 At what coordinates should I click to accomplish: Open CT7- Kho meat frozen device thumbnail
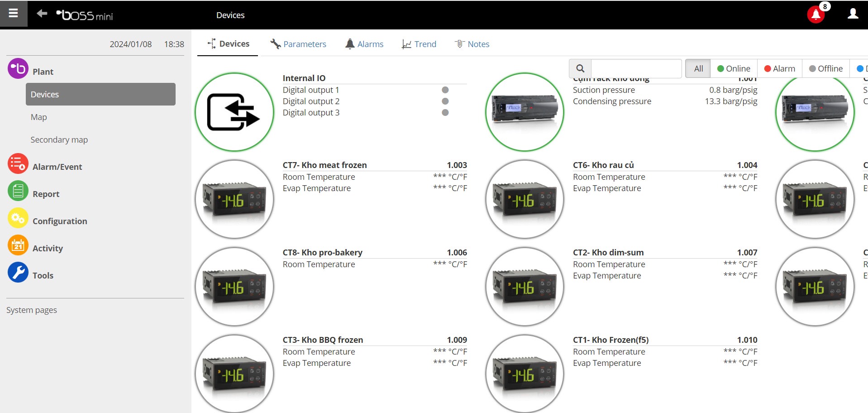click(234, 199)
